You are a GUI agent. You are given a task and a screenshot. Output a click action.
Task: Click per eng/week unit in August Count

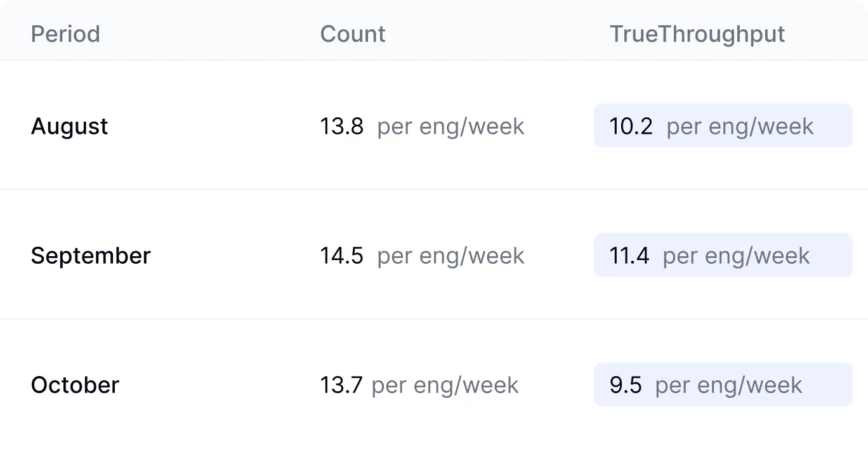[451, 127]
